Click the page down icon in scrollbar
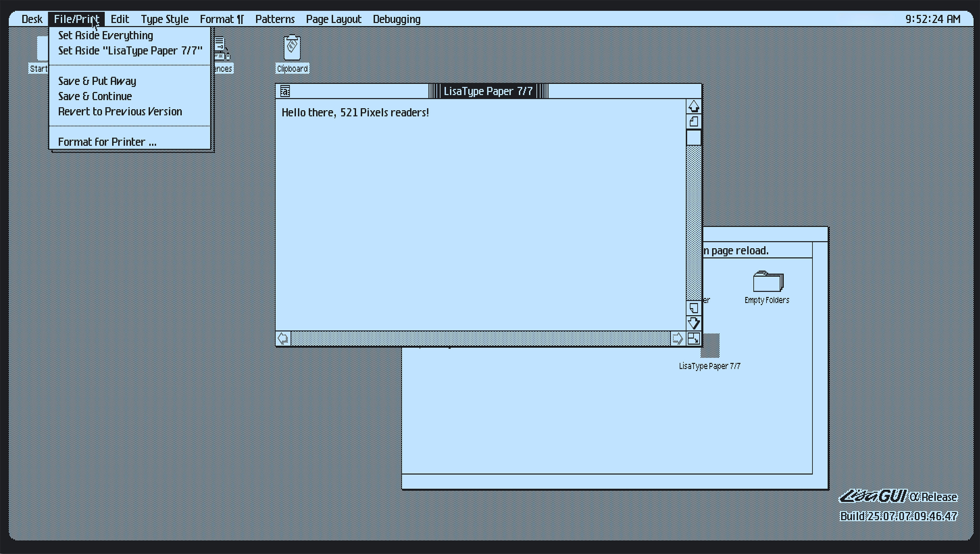Image resolution: width=980 pixels, height=554 pixels. tap(694, 308)
